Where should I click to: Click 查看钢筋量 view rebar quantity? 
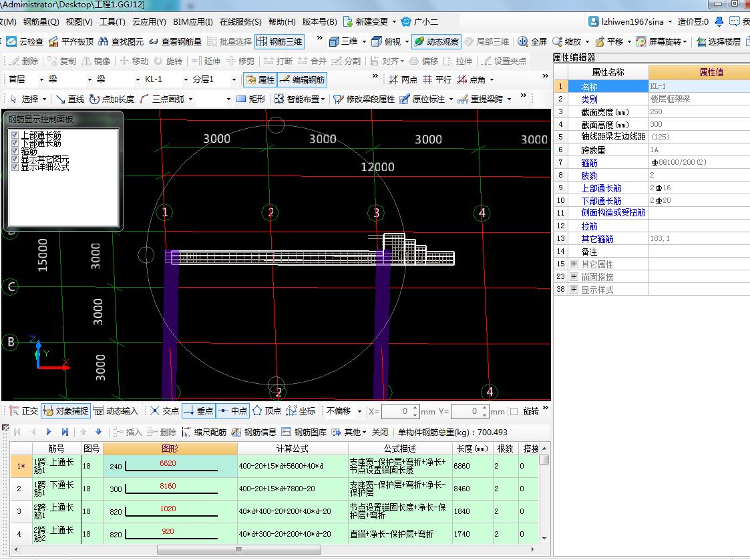tap(175, 41)
